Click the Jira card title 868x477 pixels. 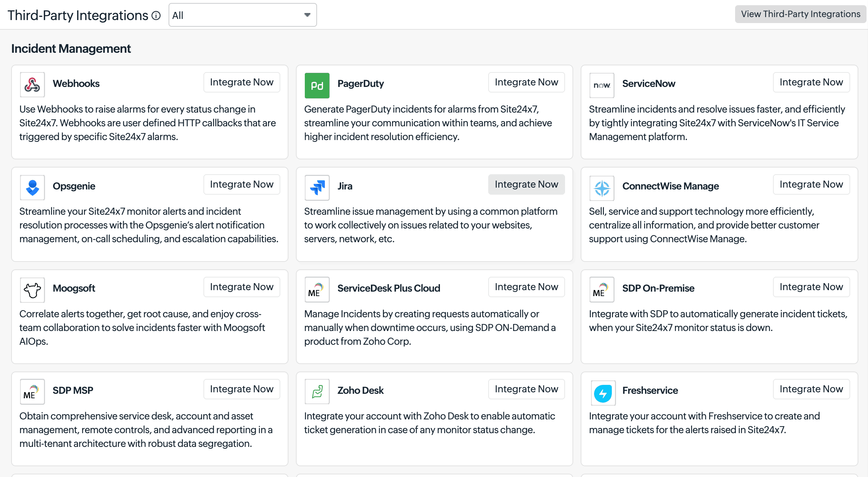345,186
